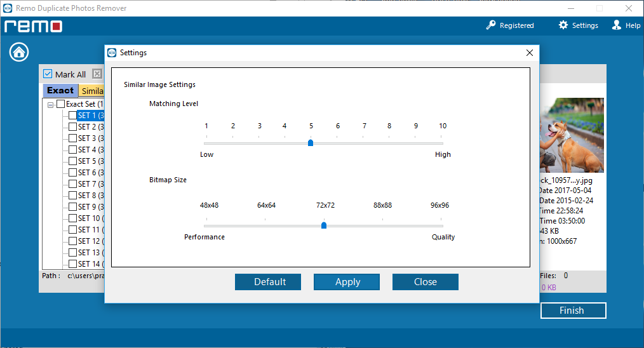Click the Low matching level label
The width and height of the screenshot is (644, 348).
pos(206,154)
